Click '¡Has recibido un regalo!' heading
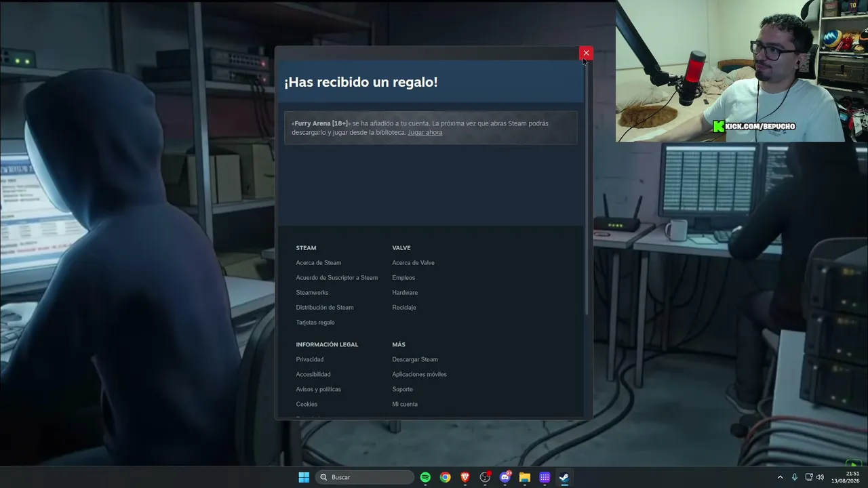The width and height of the screenshot is (868, 488). (x=361, y=82)
